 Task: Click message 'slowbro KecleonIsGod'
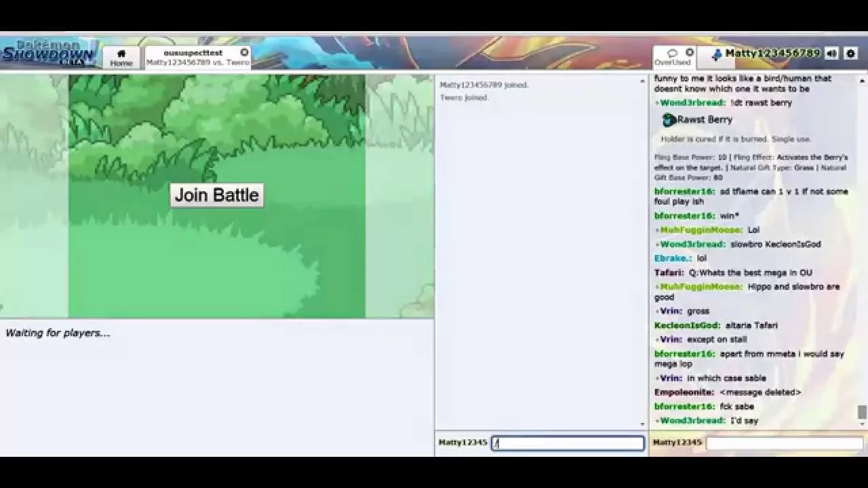tap(775, 244)
